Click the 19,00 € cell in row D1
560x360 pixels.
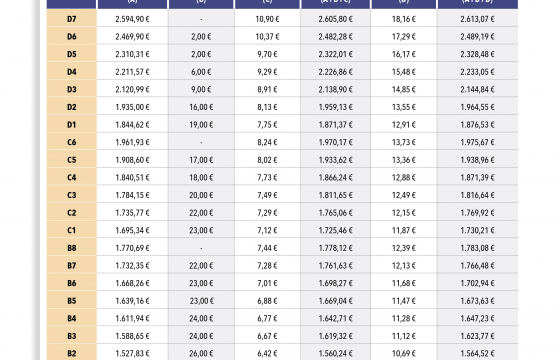point(201,125)
